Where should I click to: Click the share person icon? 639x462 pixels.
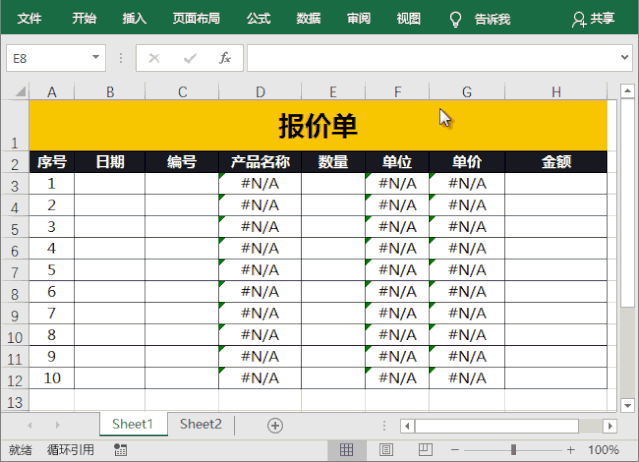578,19
